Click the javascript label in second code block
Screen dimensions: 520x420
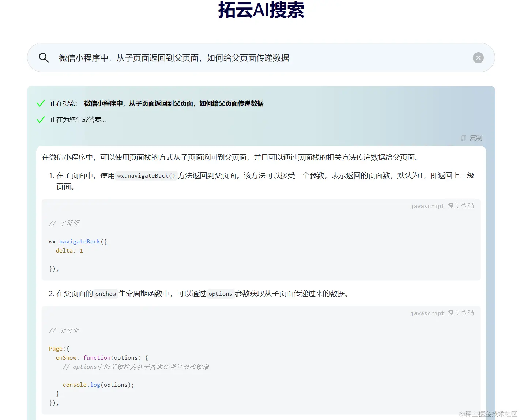tap(427, 313)
